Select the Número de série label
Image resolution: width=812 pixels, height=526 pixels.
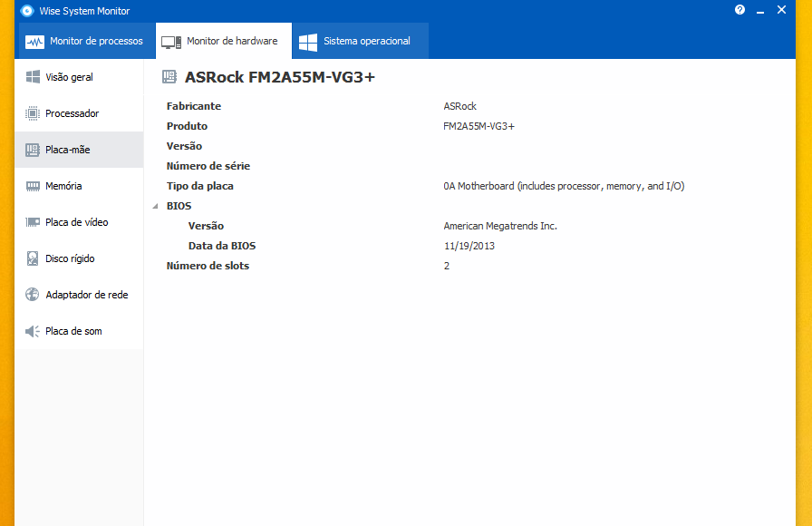point(208,166)
